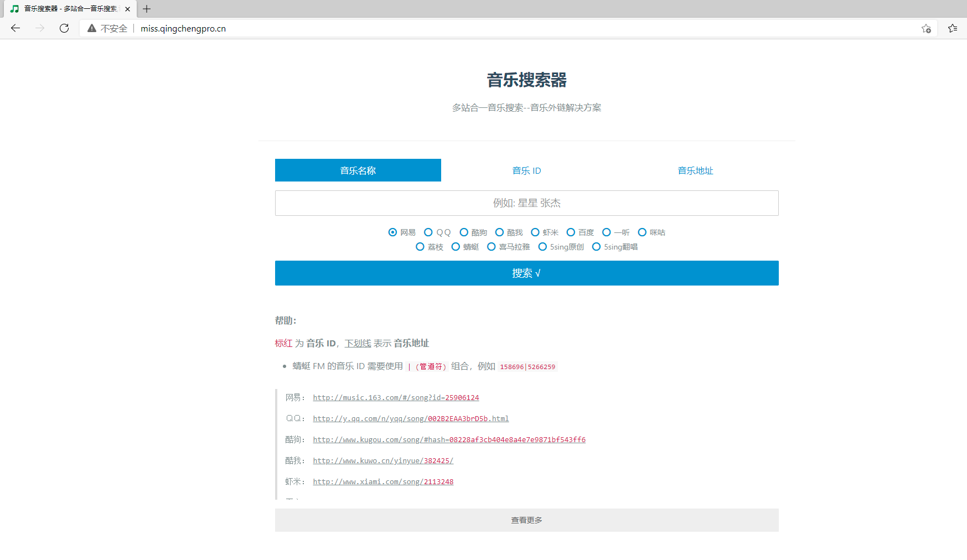
Task: Open the favorites list icon
Action: [x=952, y=28]
